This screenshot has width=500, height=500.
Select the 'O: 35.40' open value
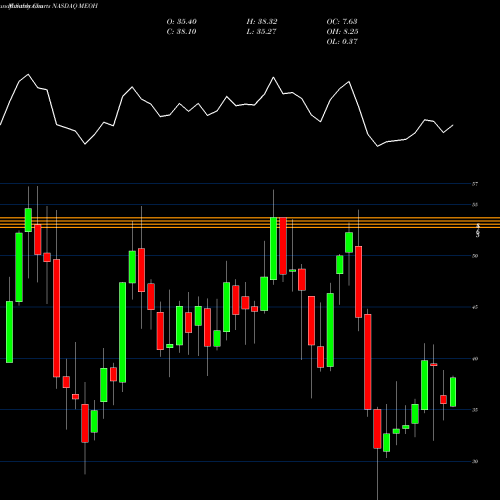coord(182,22)
